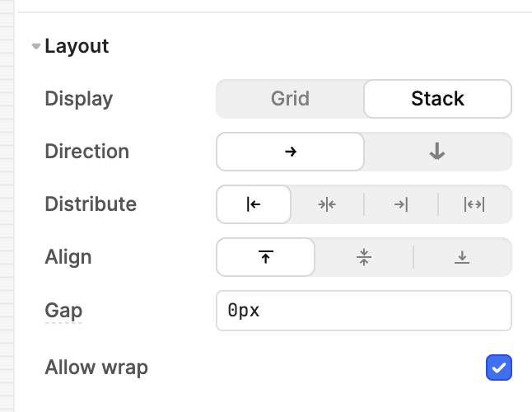Click the Distribute label
The width and height of the screenshot is (532, 412).
point(91,204)
